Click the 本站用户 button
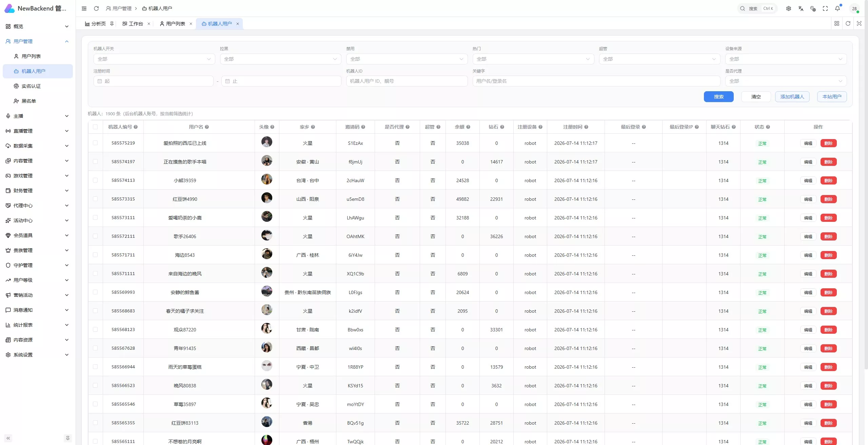This screenshot has width=868, height=445. [x=832, y=97]
